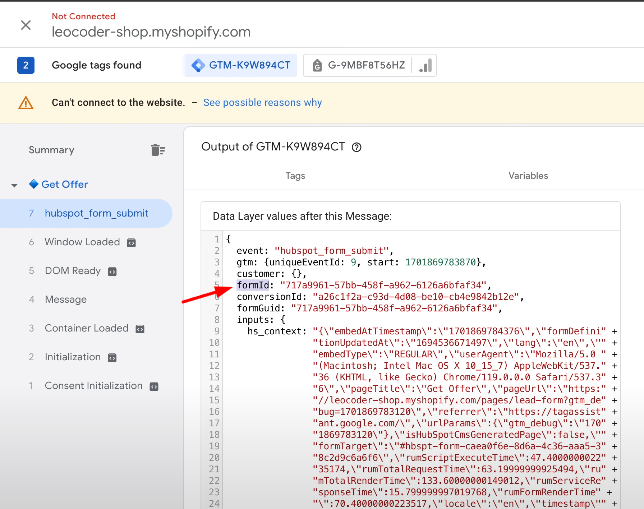Collapse the Get Offer page group
The width and height of the screenshot is (644, 509).
pyautogui.click(x=14, y=185)
